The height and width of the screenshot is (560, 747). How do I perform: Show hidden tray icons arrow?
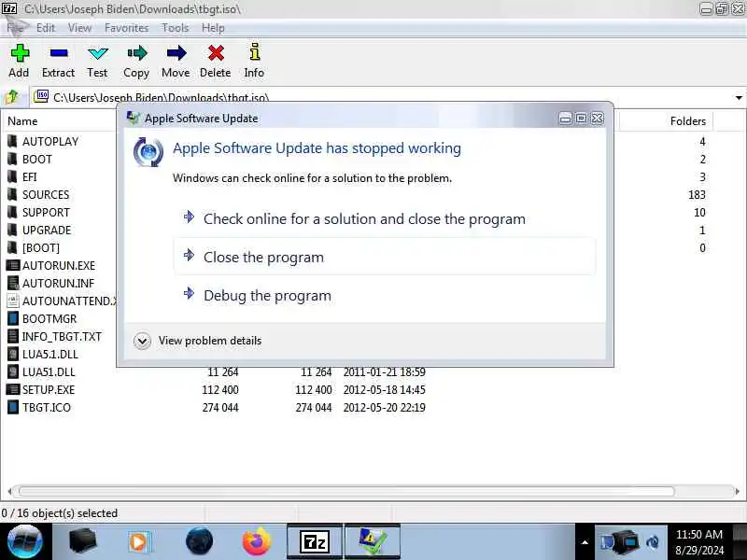(585, 542)
